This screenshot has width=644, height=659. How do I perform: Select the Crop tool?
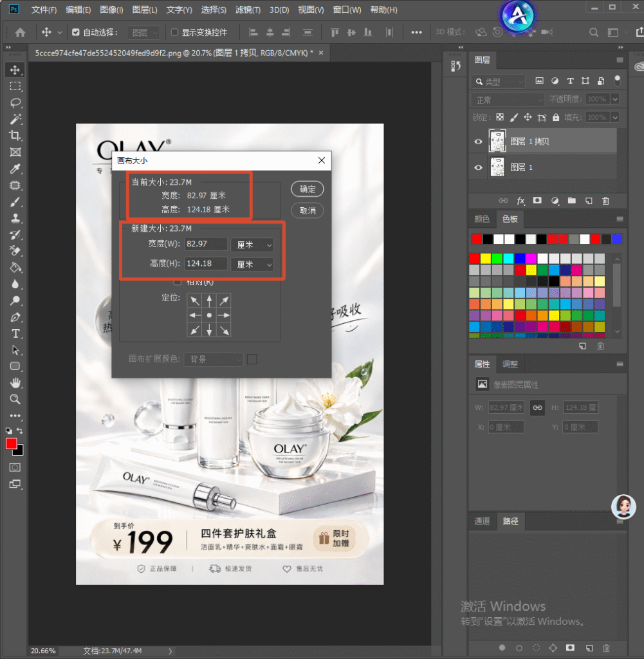tap(15, 136)
